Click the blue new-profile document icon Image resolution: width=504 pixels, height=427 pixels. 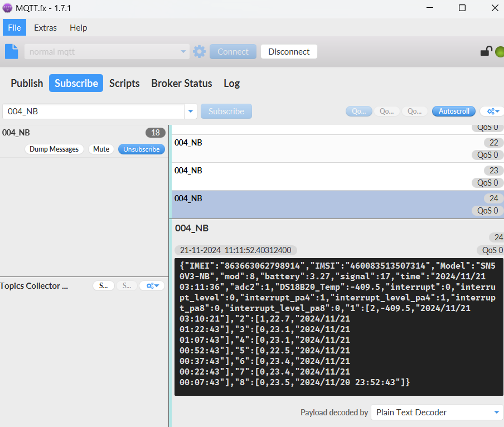(12, 51)
